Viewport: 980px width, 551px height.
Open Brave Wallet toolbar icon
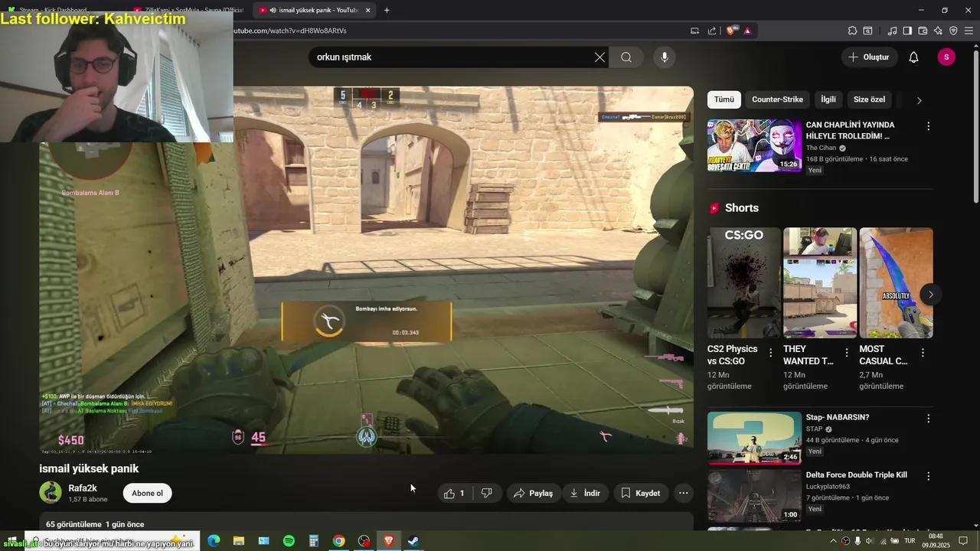tap(923, 31)
